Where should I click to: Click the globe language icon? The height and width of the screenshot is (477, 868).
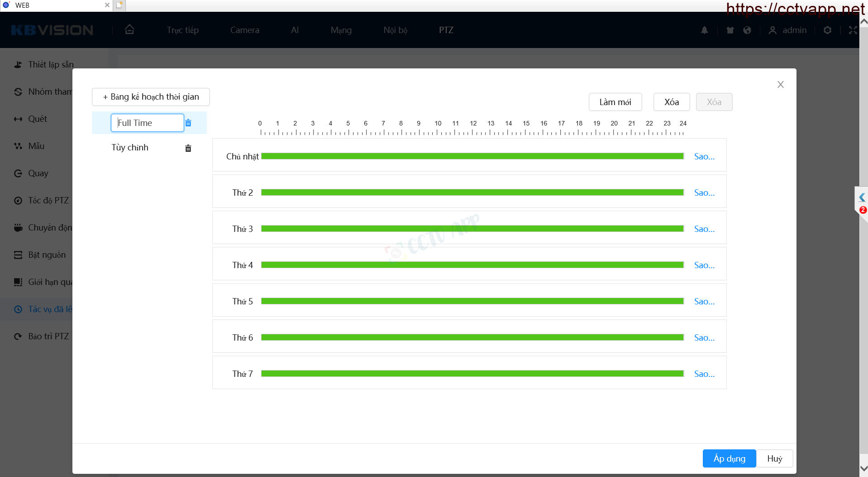(747, 30)
